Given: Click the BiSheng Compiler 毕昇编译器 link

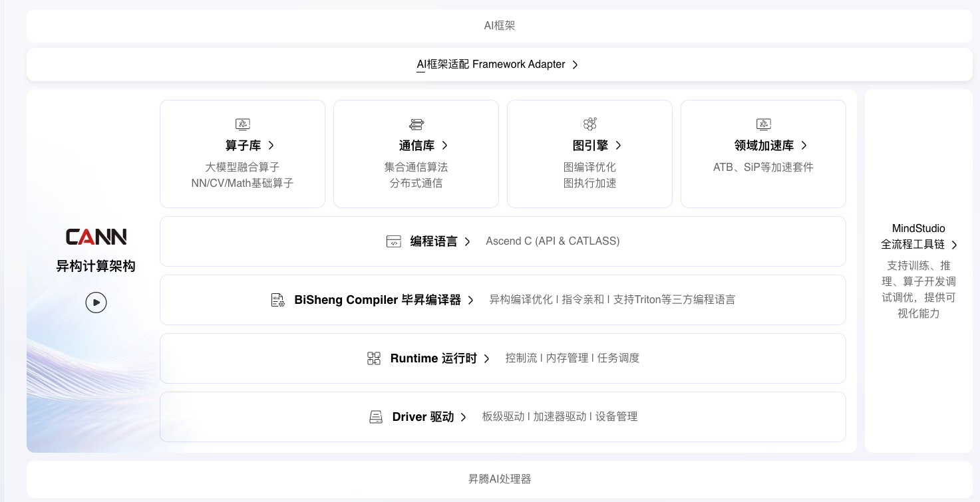Looking at the screenshot, I should (x=377, y=300).
